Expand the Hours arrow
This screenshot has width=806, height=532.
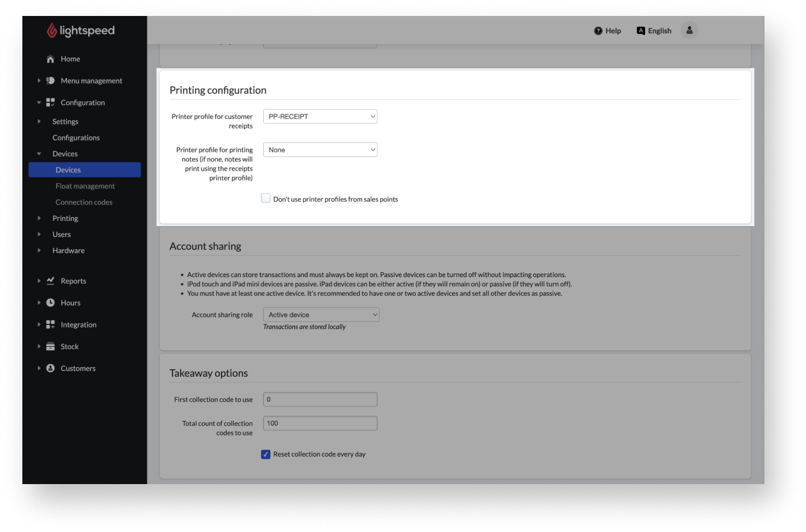[x=39, y=303]
